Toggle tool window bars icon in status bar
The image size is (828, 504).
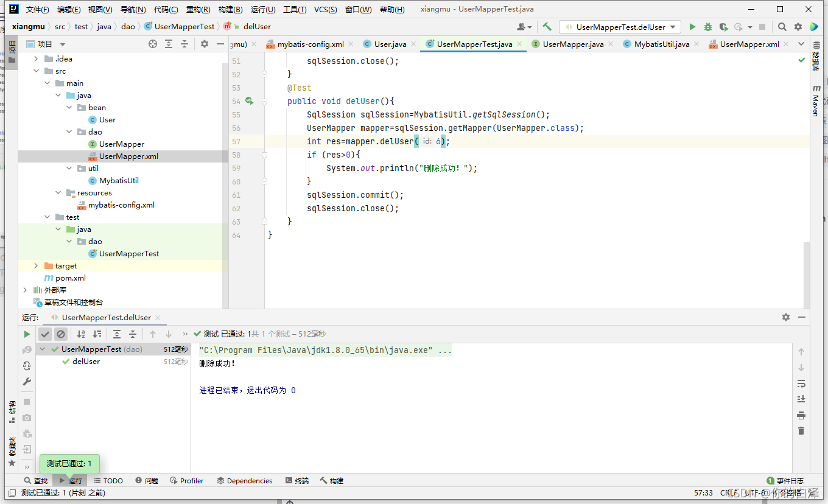(12, 492)
